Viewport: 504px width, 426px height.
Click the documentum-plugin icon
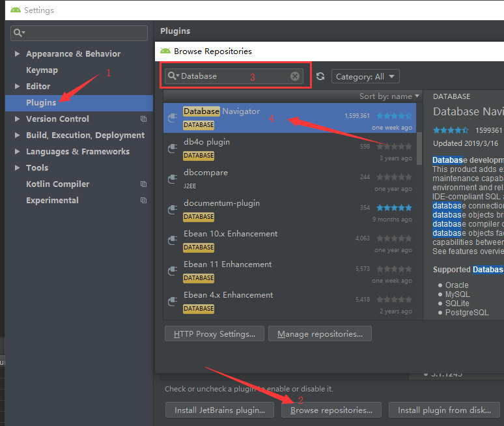(x=173, y=210)
